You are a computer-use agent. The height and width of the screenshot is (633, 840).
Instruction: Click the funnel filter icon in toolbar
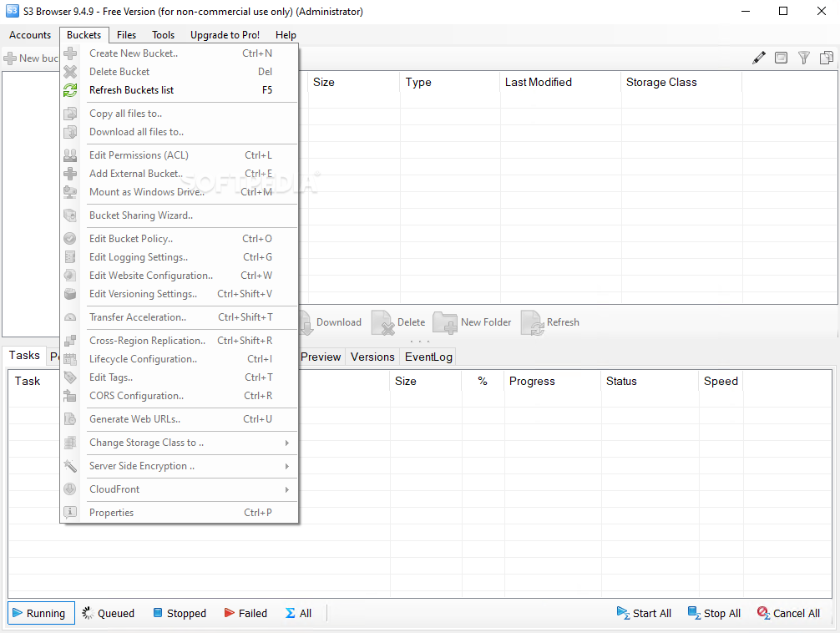coord(803,58)
